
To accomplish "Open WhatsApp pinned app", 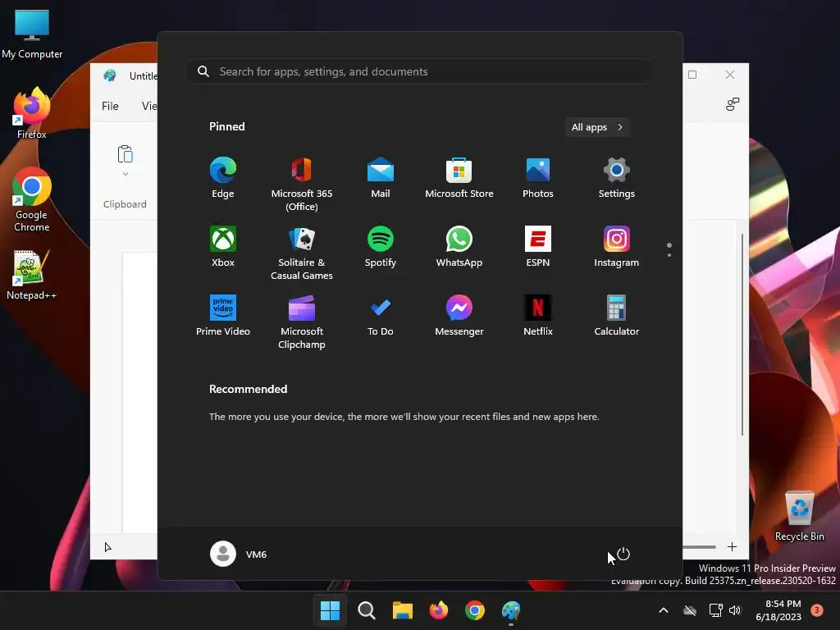I will click(459, 247).
